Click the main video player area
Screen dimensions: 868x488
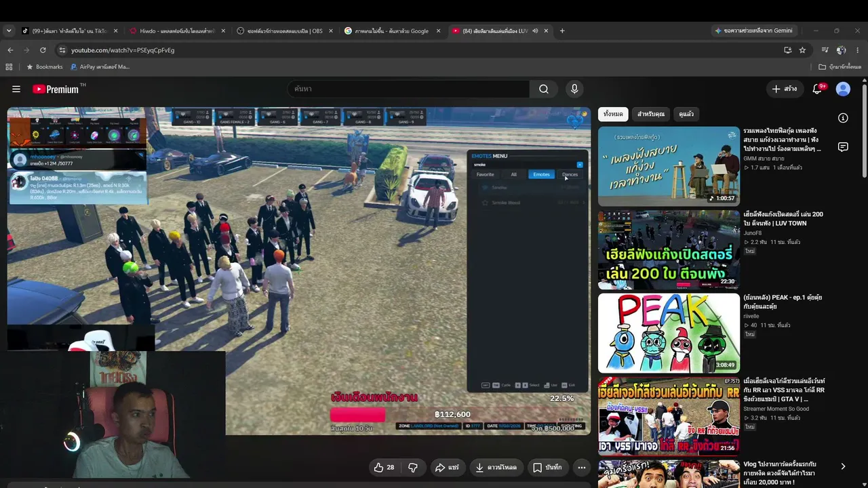click(299, 271)
